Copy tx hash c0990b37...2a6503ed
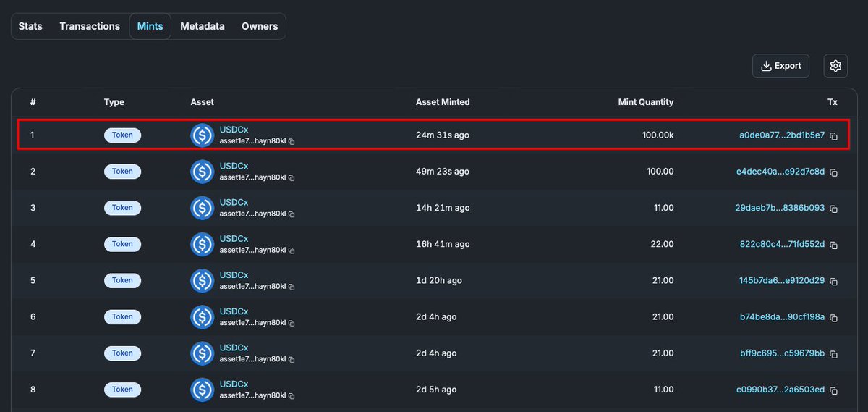 click(833, 390)
